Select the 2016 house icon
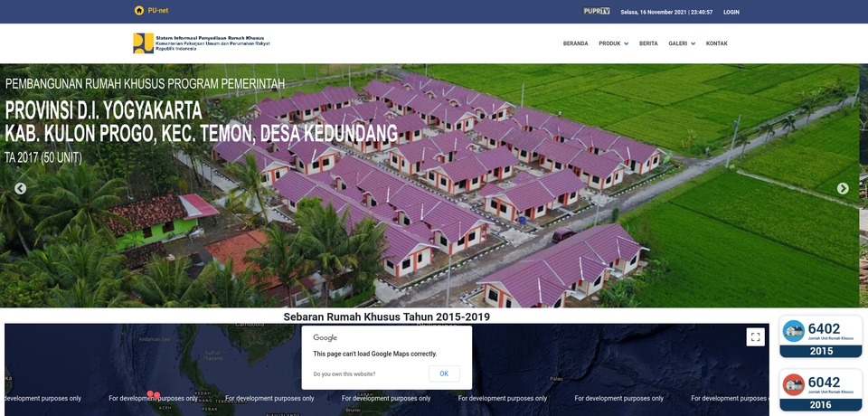Viewport: 868px width, 416px height. pyautogui.click(x=793, y=385)
